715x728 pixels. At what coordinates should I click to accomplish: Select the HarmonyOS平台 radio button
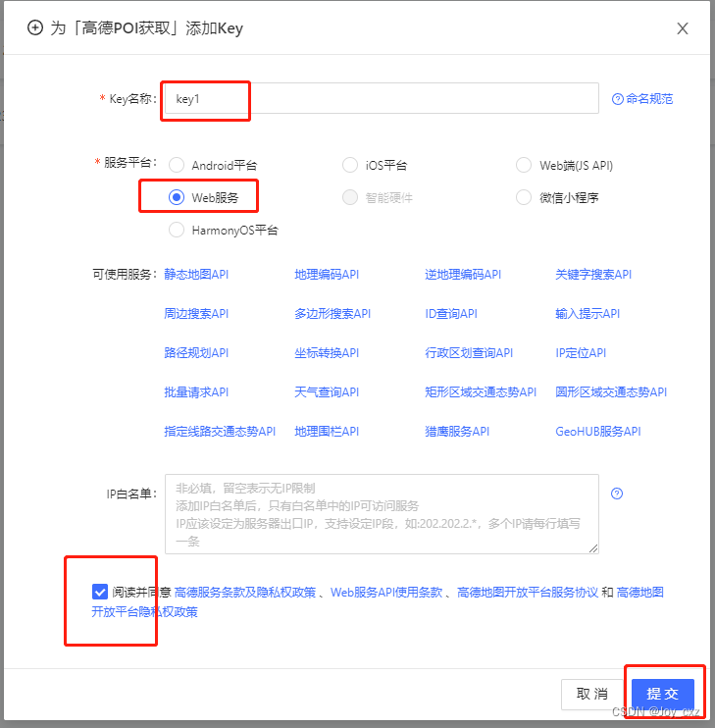[x=177, y=230]
